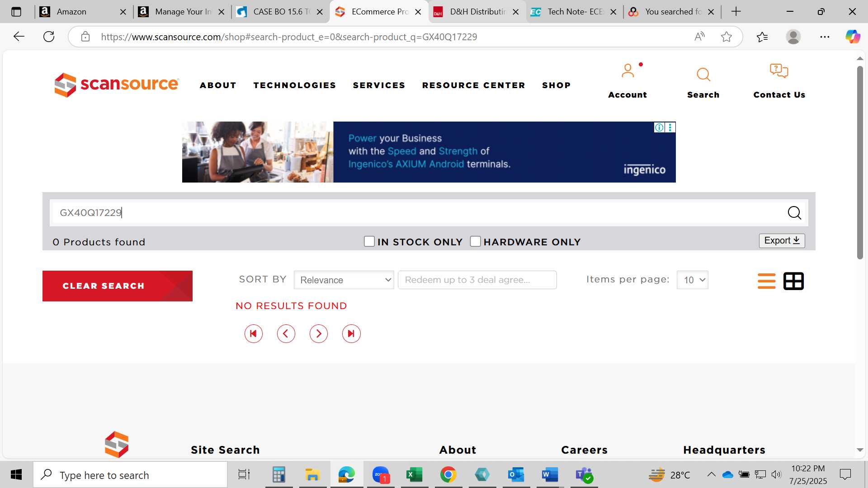Open Microsoft Teams from taskbar
The width and height of the screenshot is (868, 488).
[584, 475]
